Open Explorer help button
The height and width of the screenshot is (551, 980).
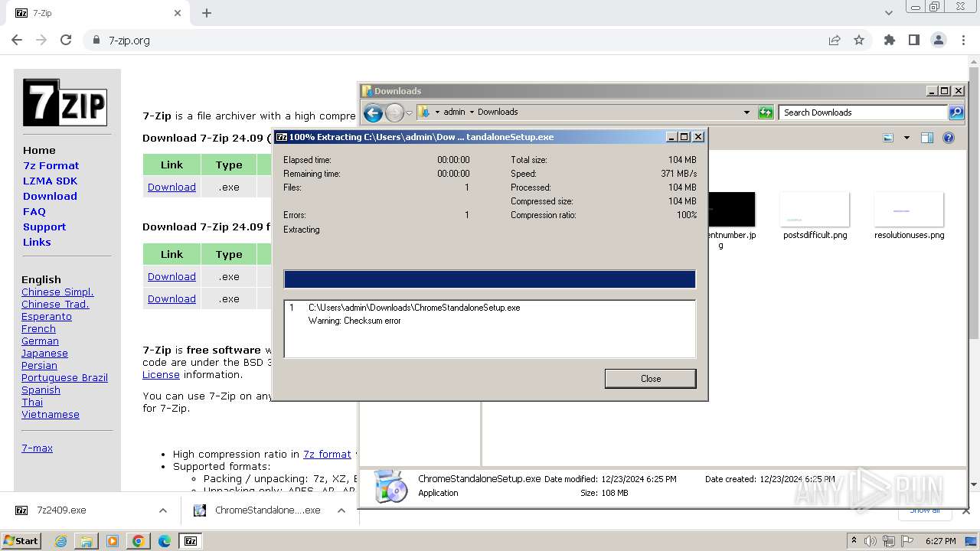(x=949, y=139)
